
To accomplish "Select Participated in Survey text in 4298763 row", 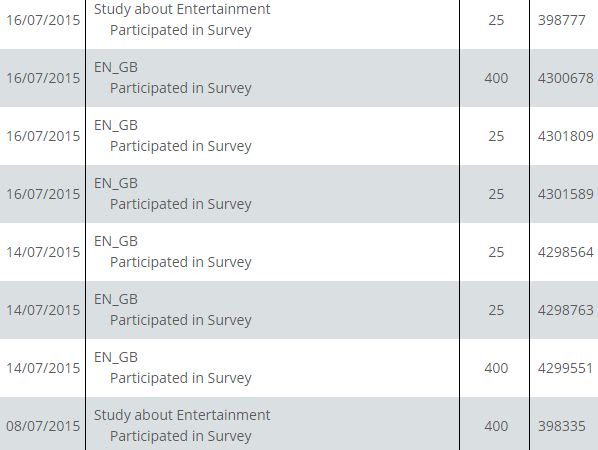I will [x=181, y=320].
